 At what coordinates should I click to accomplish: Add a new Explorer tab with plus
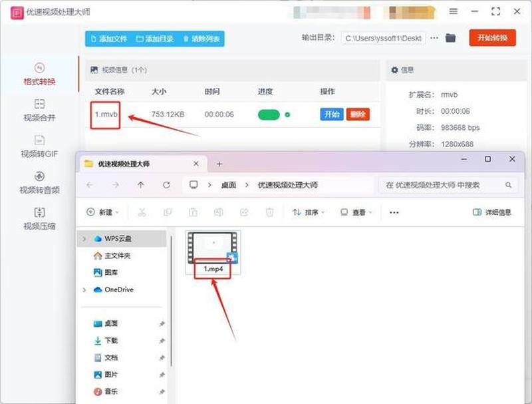point(219,164)
